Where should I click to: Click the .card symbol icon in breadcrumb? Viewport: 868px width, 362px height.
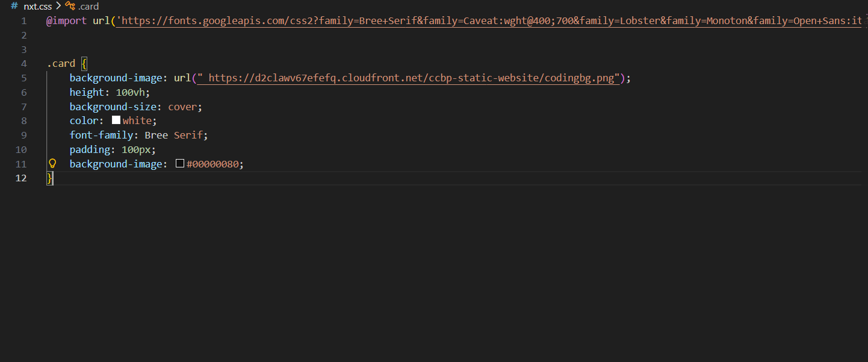point(70,6)
